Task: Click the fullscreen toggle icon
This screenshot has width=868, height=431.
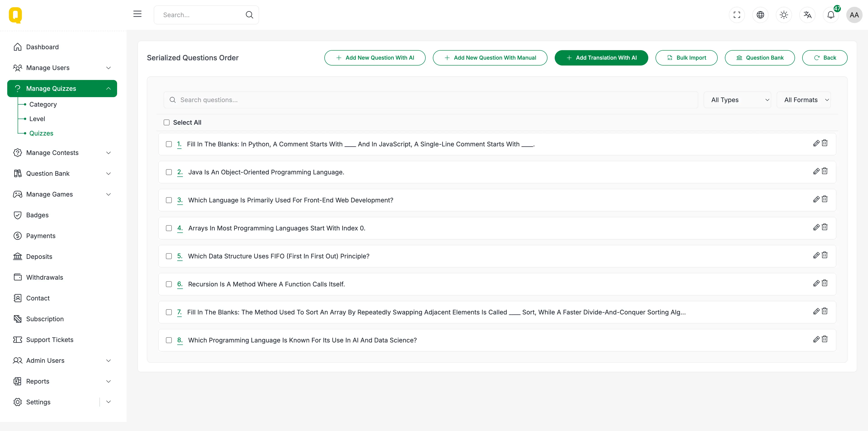Action: tap(737, 15)
